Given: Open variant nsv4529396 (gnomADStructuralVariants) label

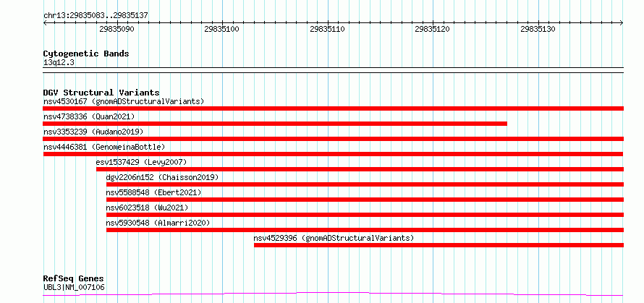Looking at the screenshot, I should pyautogui.click(x=334, y=238).
